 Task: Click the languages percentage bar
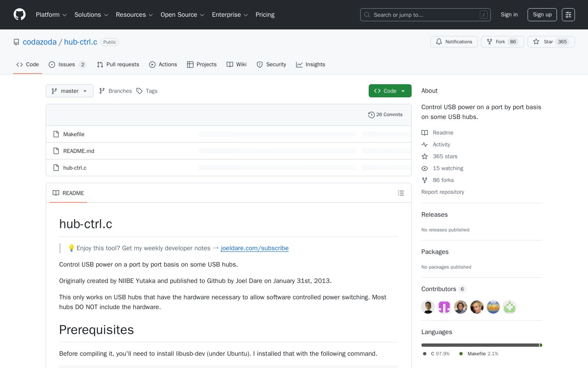[482, 345]
